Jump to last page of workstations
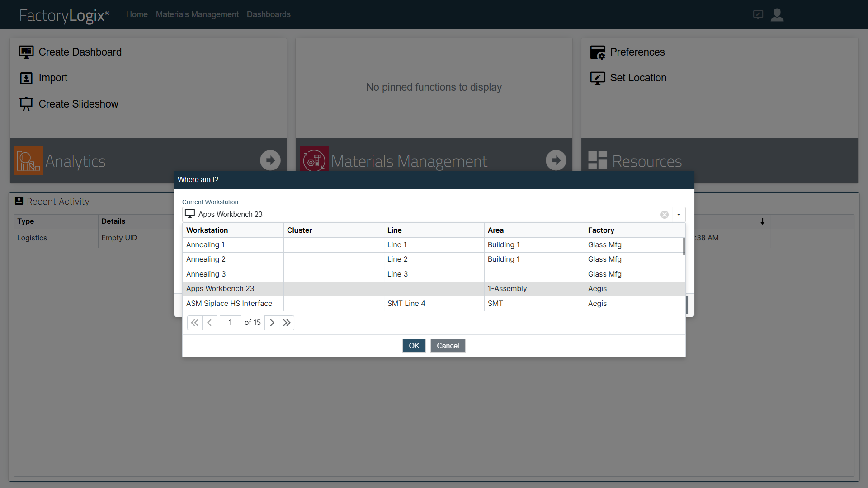Image resolution: width=868 pixels, height=488 pixels. [x=287, y=323]
